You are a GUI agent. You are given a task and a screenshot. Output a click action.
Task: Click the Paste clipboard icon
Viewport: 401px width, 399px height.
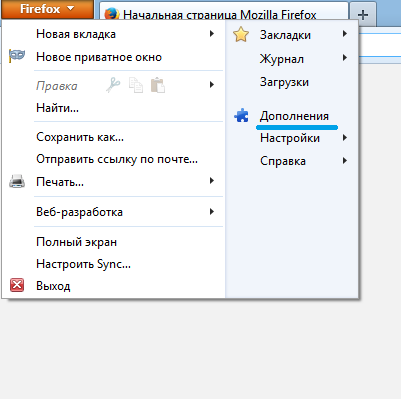(158, 85)
